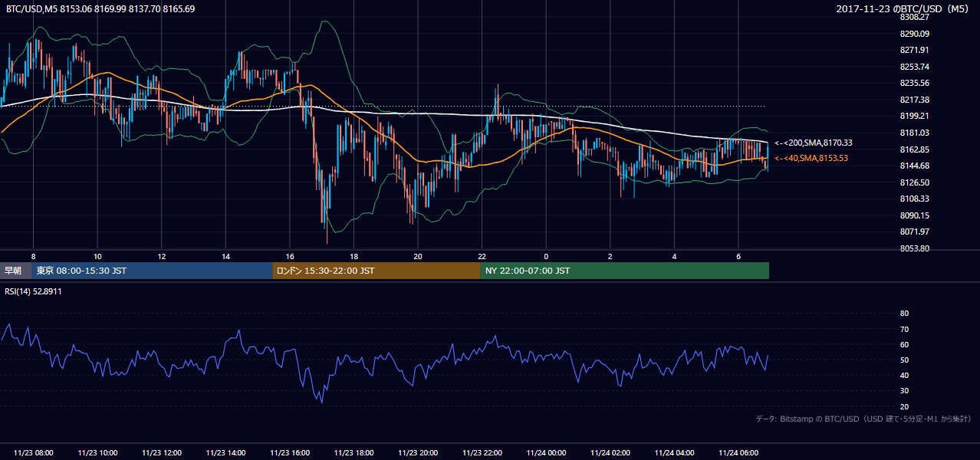Click the RSI(14) 52.8911 indicator label

click(34, 291)
